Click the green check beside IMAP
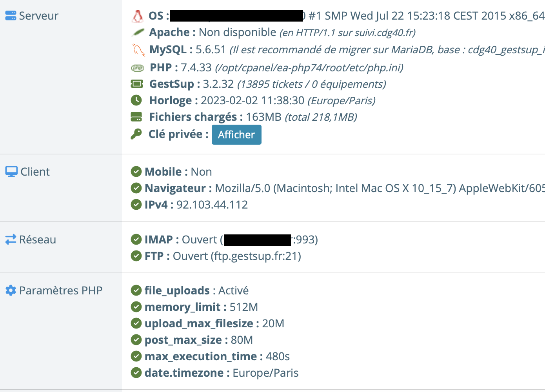545x392 pixels. 136,239
